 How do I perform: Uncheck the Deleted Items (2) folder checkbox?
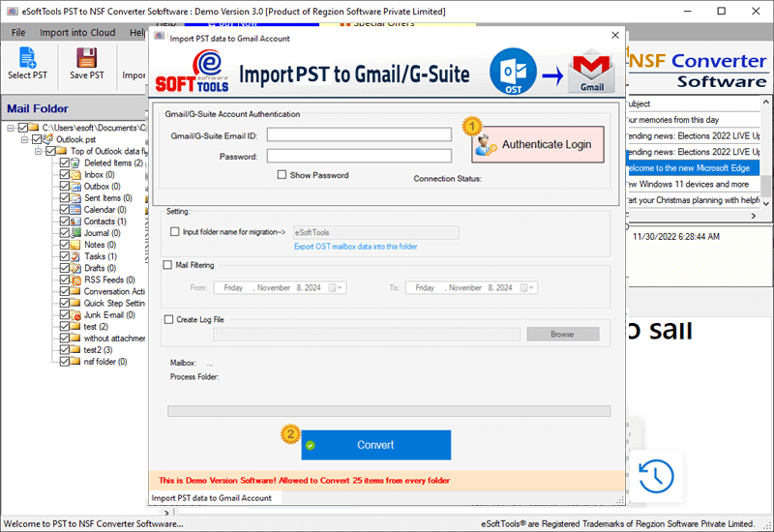[65, 163]
